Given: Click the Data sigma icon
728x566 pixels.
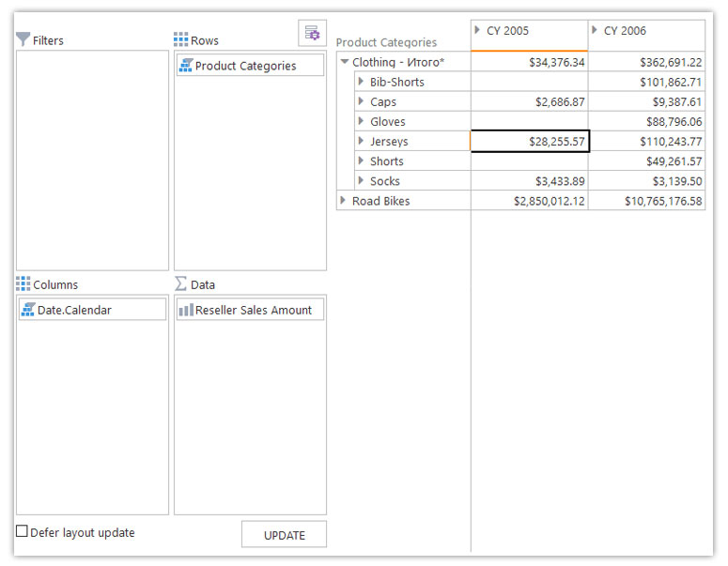Looking at the screenshot, I should tap(180, 283).
